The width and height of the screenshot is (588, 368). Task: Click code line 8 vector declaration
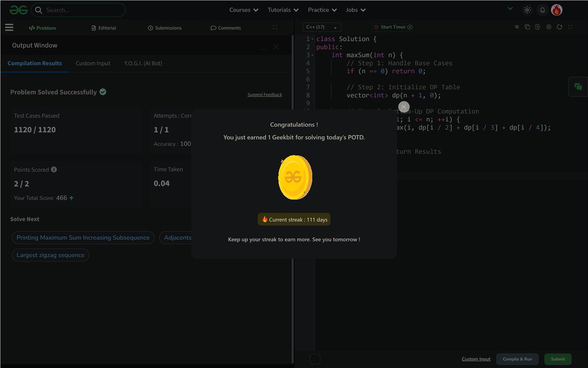click(393, 95)
